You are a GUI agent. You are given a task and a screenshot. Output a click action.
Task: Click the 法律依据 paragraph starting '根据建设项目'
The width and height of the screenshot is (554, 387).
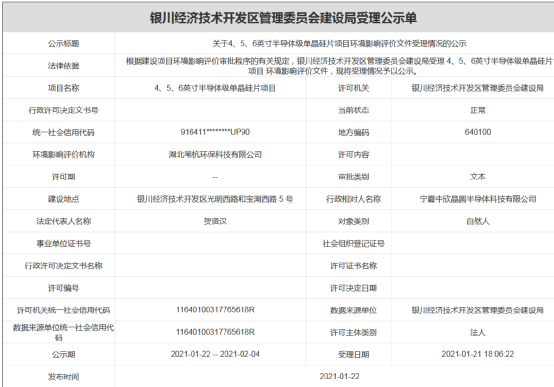coord(339,66)
